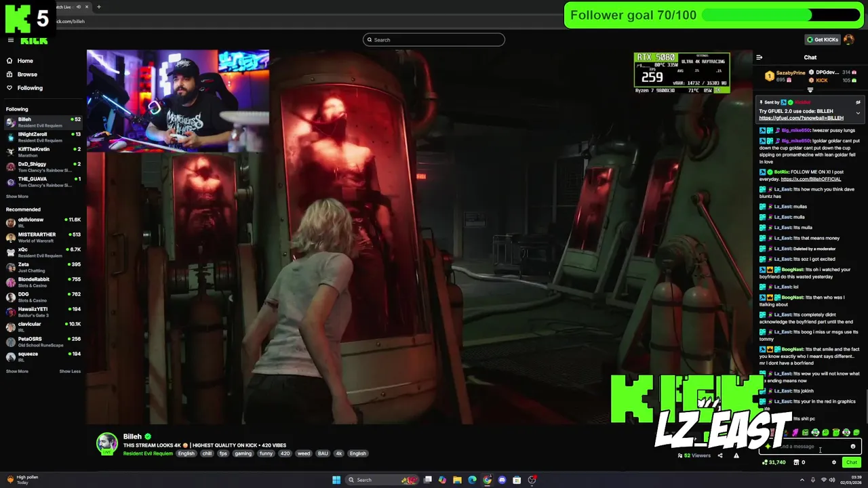Viewport: 868px width, 488px height.
Task: Expand Show More under Recommended
Action: (x=17, y=371)
